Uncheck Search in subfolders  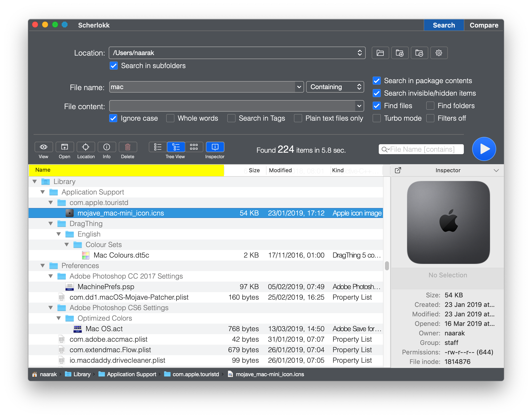(x=114, y=66)
